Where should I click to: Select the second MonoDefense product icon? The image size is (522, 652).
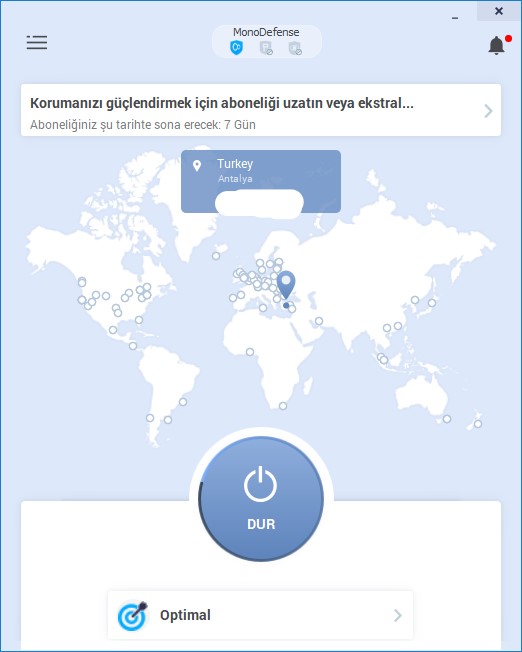(x=266, y=48)
